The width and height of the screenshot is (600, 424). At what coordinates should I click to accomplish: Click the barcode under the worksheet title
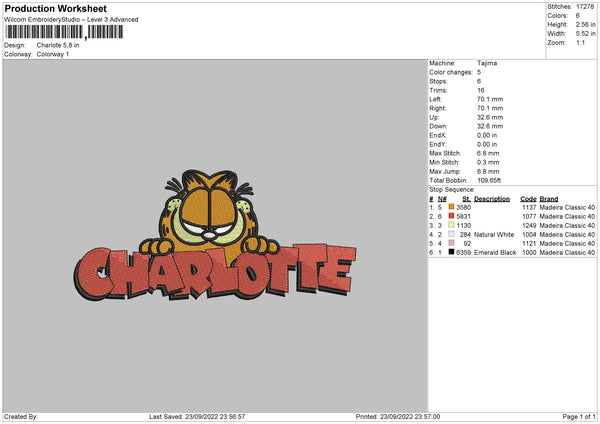click(64, 32)
